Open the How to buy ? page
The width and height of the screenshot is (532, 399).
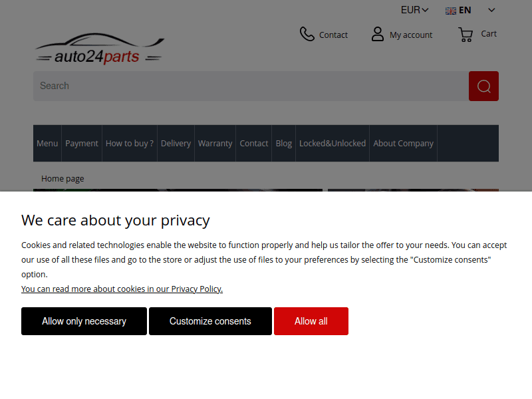(x=130, y=143)
